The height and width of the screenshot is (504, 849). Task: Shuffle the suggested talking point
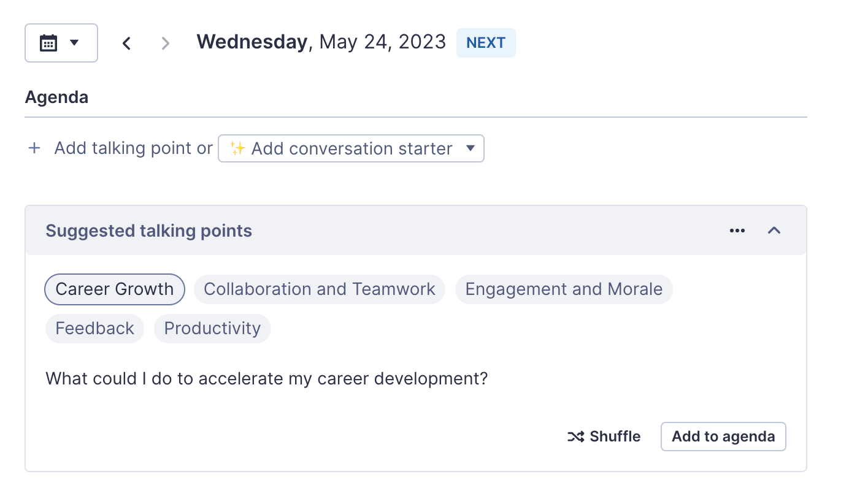(x=604, y=437)
